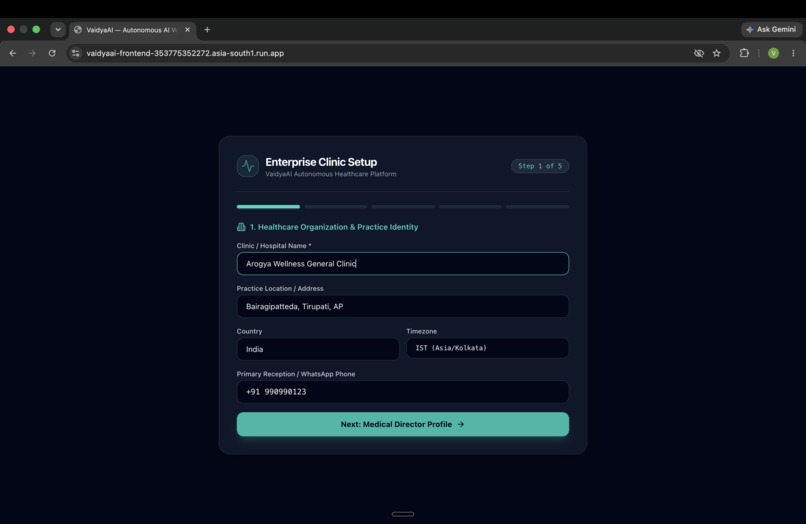Click the VaidyaAI Autonomous Healthcare Platform subtitle
The height and width of the screenshot is (524, 806).
[331, 174]
